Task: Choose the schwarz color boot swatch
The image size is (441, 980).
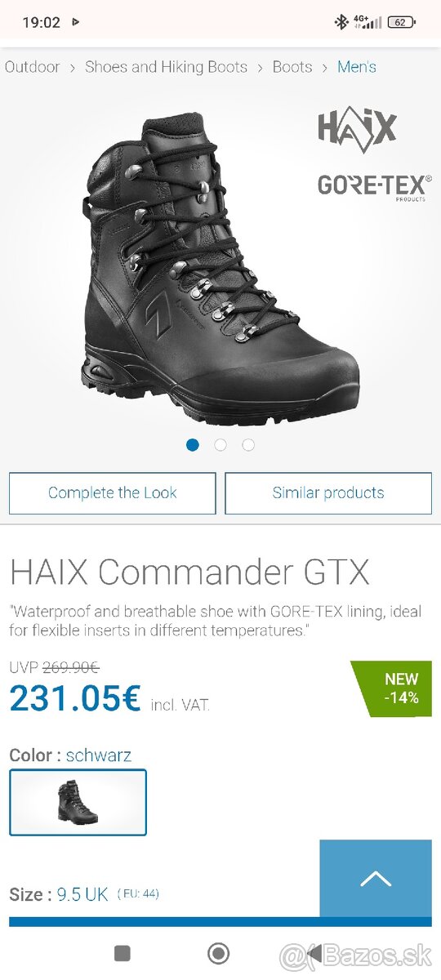Action: click(x=78, y=803)
